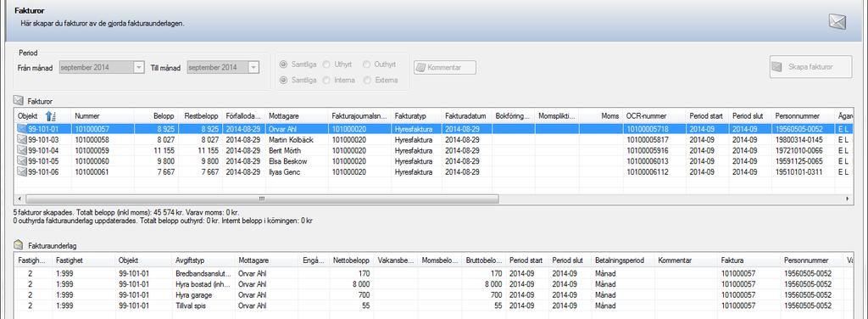Click envelope icon of row 99-101-04
The image size is (868, 319).
[x=22, y=150]
